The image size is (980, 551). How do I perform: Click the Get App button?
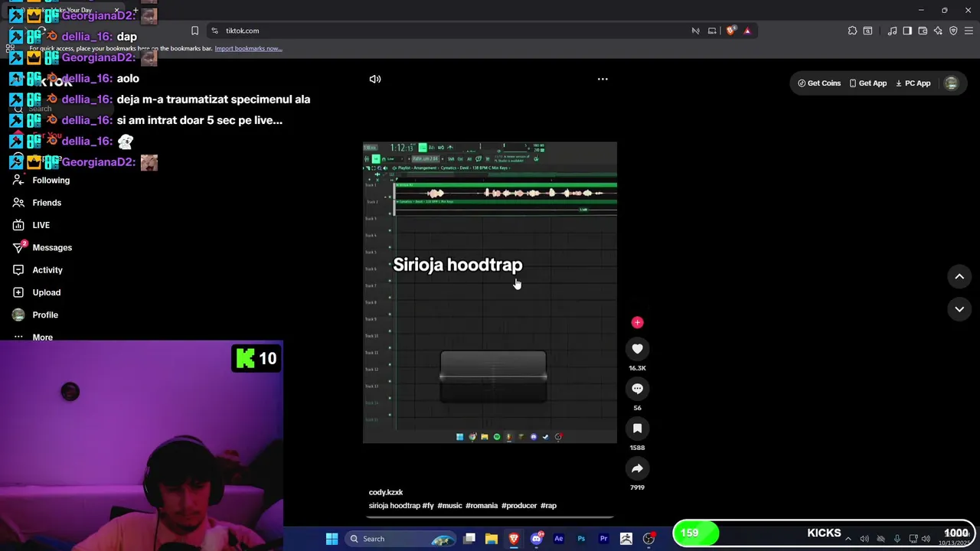pos(867,83)
